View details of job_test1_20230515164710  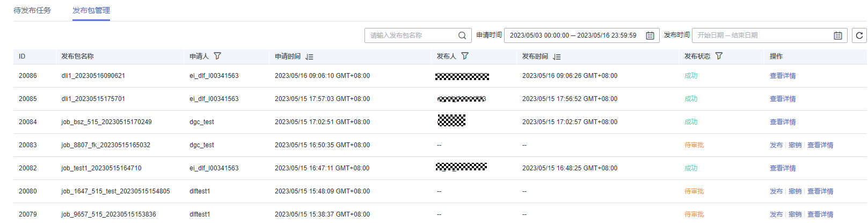point(783,168)
